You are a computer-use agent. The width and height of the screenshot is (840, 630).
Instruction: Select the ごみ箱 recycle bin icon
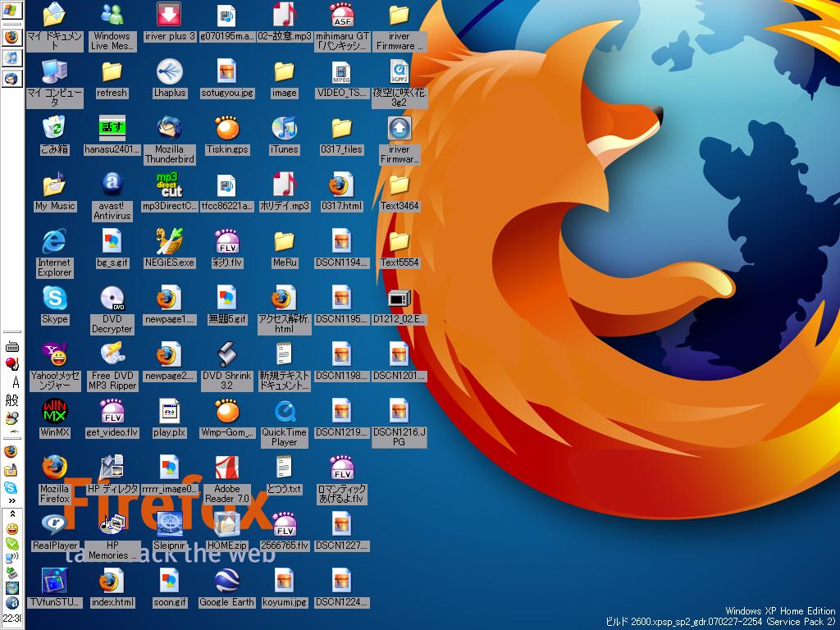[55, 135]
